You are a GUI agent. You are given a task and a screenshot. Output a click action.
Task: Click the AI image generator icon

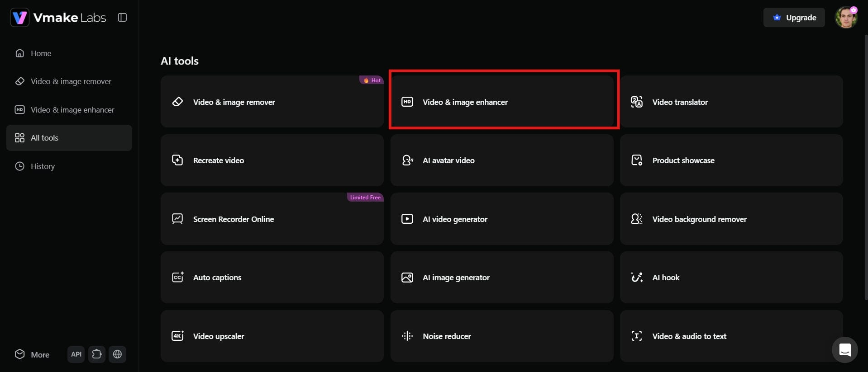[407, 278]
